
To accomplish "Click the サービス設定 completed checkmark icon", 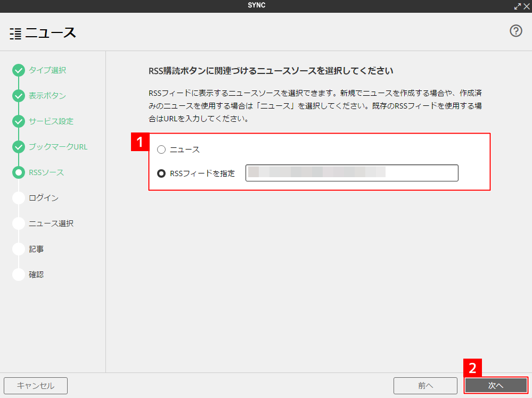I will coord(19,121).
